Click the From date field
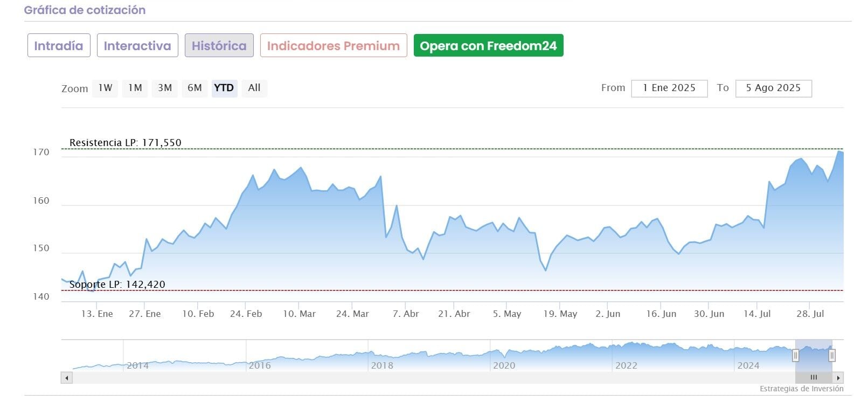Viewport: 868px width, 408px height. [669, 88]
